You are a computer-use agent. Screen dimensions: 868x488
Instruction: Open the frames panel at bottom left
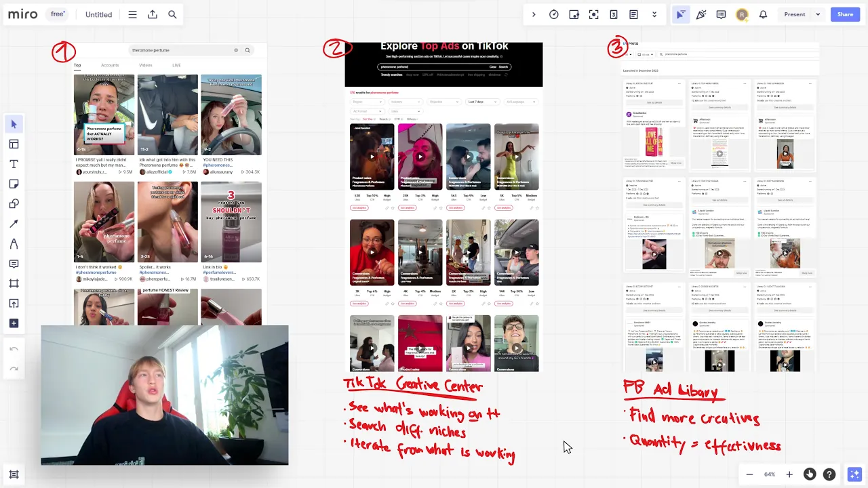click(14, 474)
